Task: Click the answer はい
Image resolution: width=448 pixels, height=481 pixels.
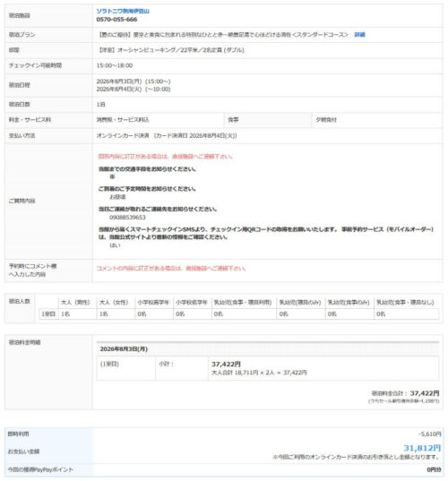Action: (x=115, y=245)
